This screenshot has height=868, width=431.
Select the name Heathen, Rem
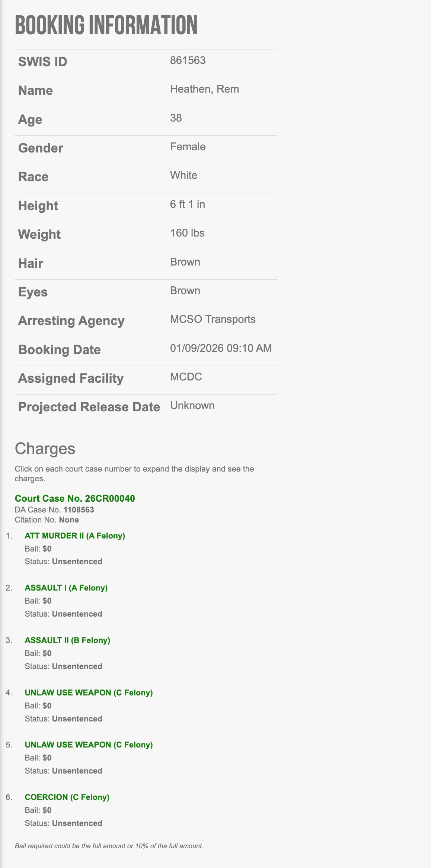pyautogui.click(x=204, y=89)
